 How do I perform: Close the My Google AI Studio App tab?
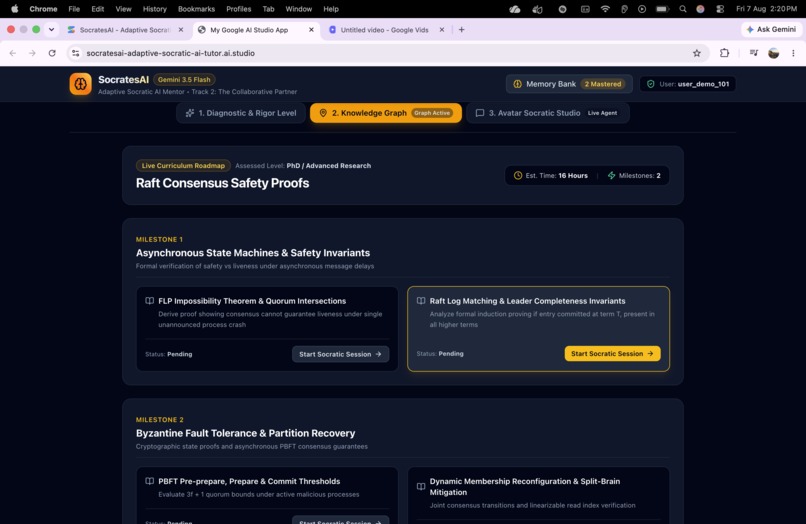(311, 30)
